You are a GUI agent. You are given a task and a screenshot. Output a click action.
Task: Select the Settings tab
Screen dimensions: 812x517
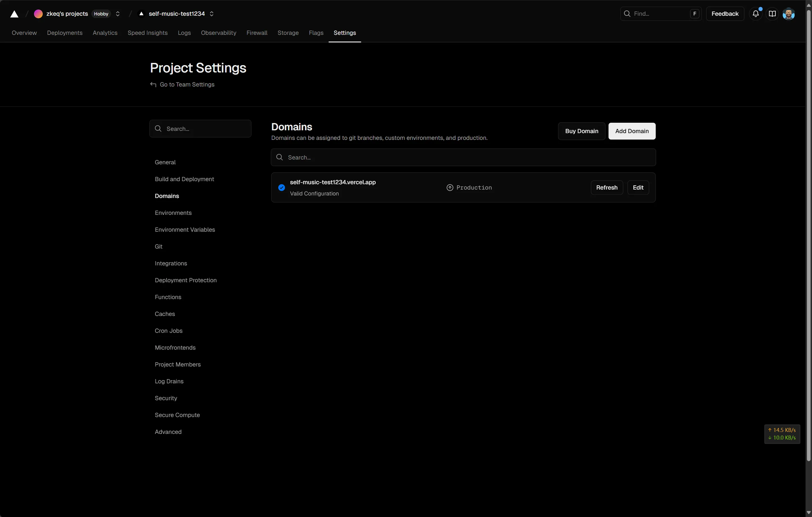(x=345, y=33)
